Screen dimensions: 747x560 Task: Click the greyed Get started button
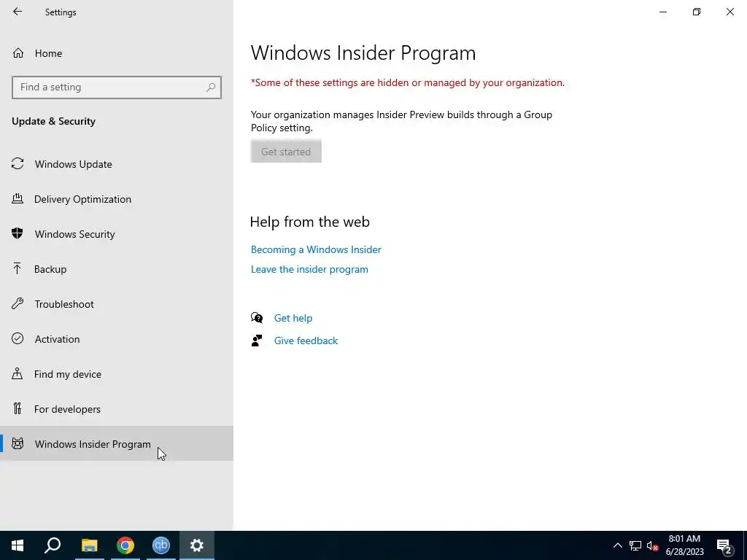click(286, 152)
